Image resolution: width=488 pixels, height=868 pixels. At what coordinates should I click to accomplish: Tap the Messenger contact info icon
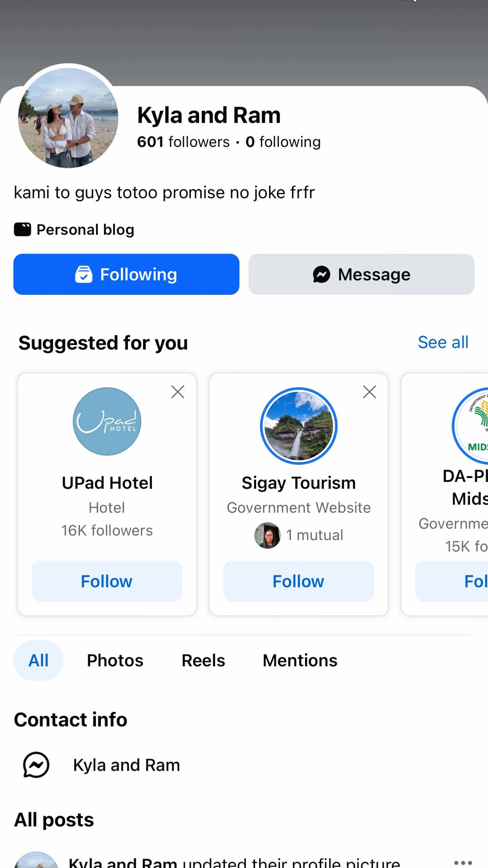tap(36, 765)
